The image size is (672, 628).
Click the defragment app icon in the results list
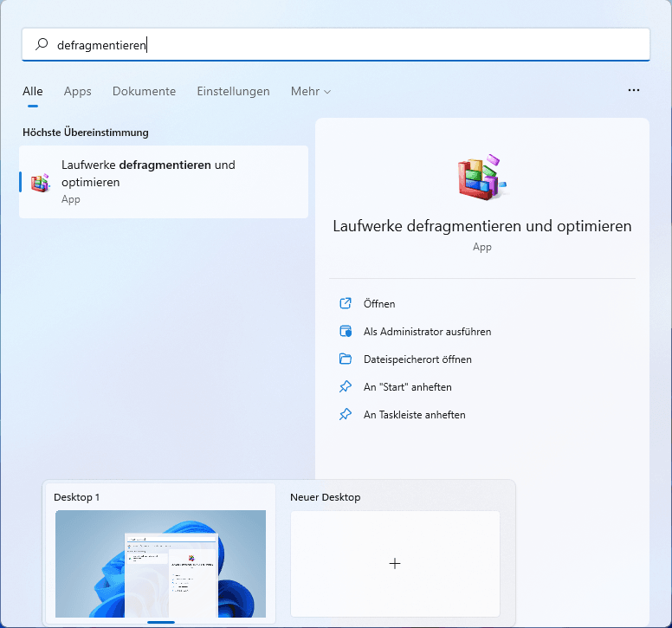tap(40, 182)
